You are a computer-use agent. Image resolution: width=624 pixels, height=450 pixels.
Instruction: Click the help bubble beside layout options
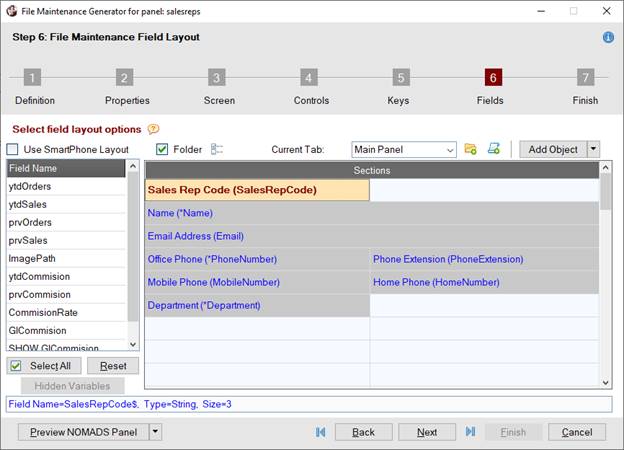click(x=153, y=129)
